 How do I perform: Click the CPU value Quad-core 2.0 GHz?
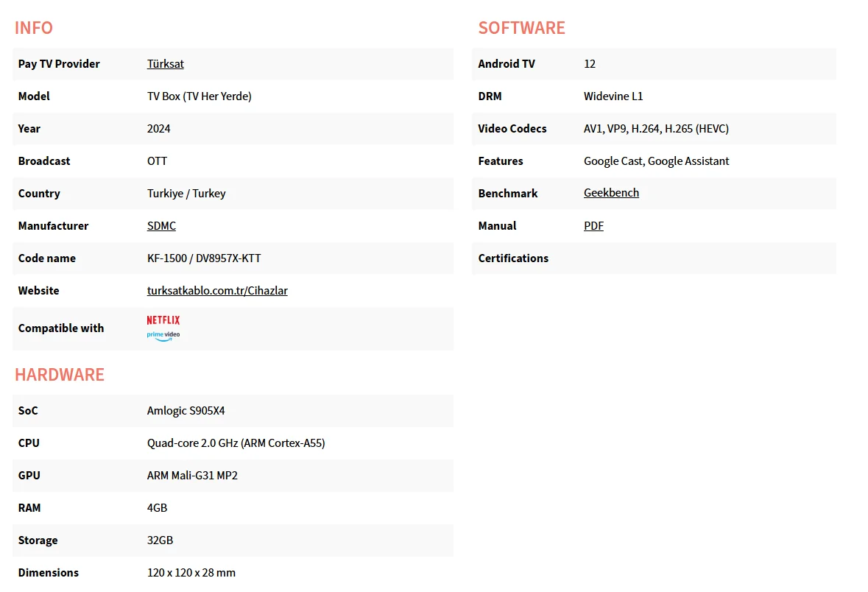point(236,443)
